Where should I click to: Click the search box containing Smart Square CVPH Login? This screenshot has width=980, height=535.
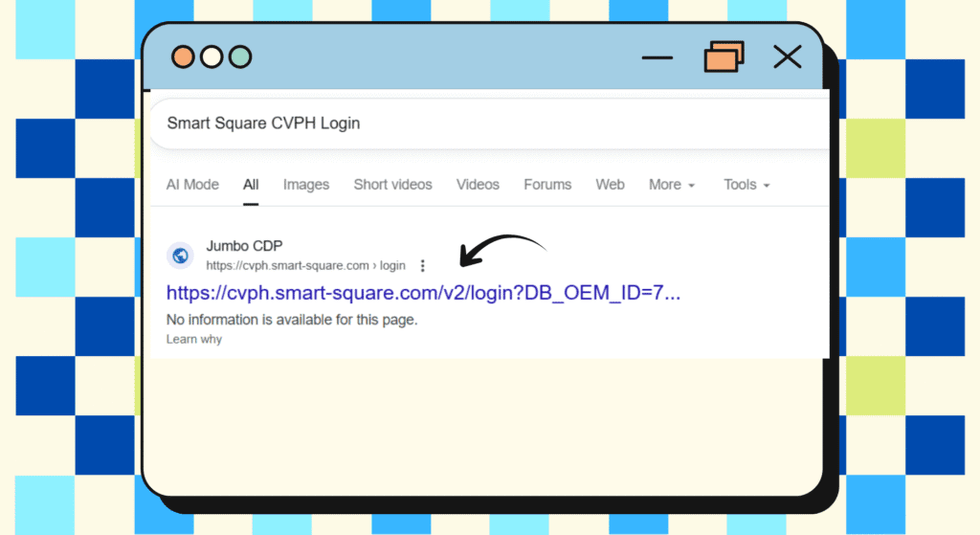pos(479,123)
